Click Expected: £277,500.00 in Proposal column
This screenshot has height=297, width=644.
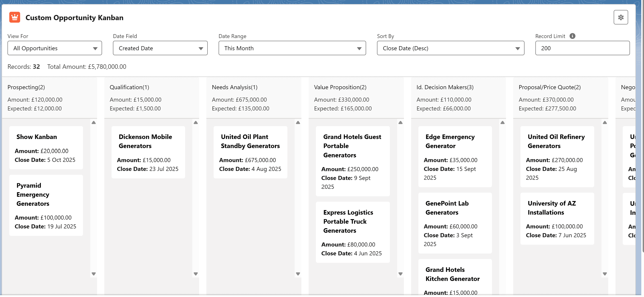tap(547, 108)
